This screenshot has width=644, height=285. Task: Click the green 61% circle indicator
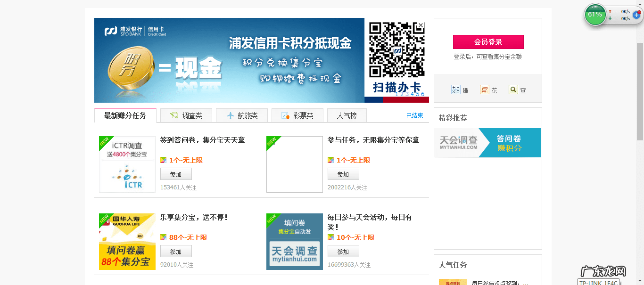click(595, 15)
